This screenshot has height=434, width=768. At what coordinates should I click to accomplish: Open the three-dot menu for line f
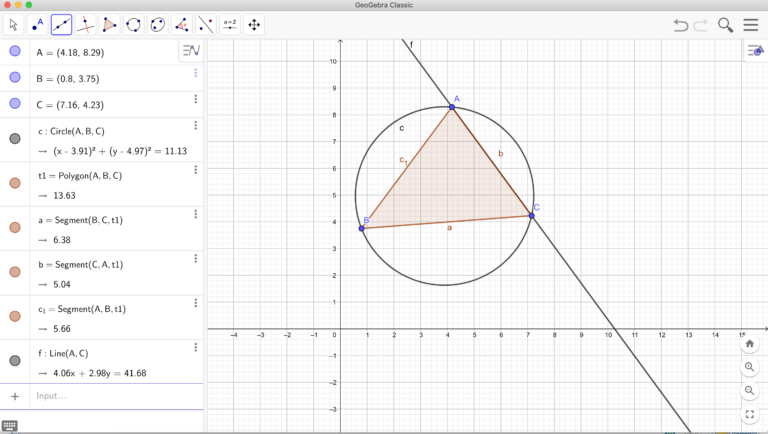[196, 349]
